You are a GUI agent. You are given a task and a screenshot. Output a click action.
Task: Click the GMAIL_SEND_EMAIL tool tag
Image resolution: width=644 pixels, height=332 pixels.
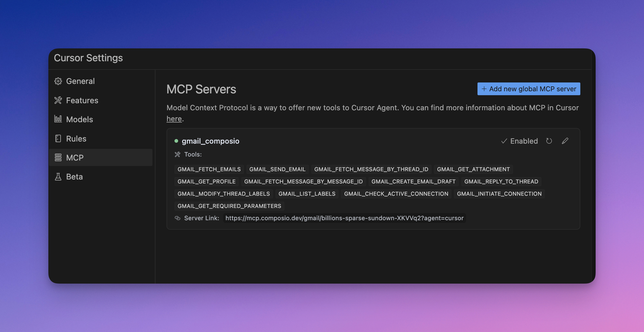[277, 169]
